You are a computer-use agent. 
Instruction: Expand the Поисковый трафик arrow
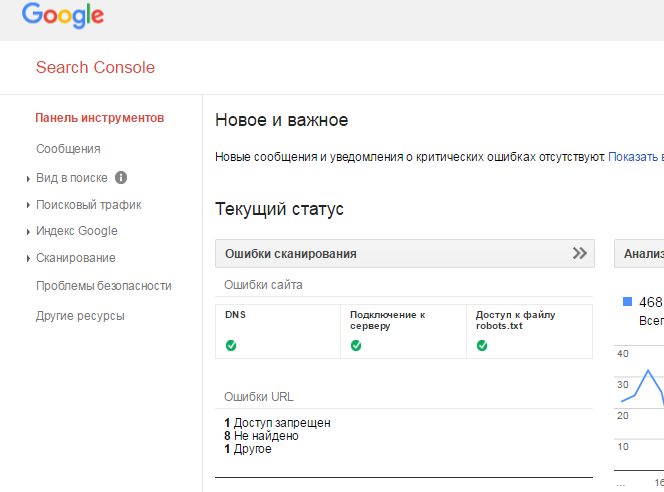(28, 205)
